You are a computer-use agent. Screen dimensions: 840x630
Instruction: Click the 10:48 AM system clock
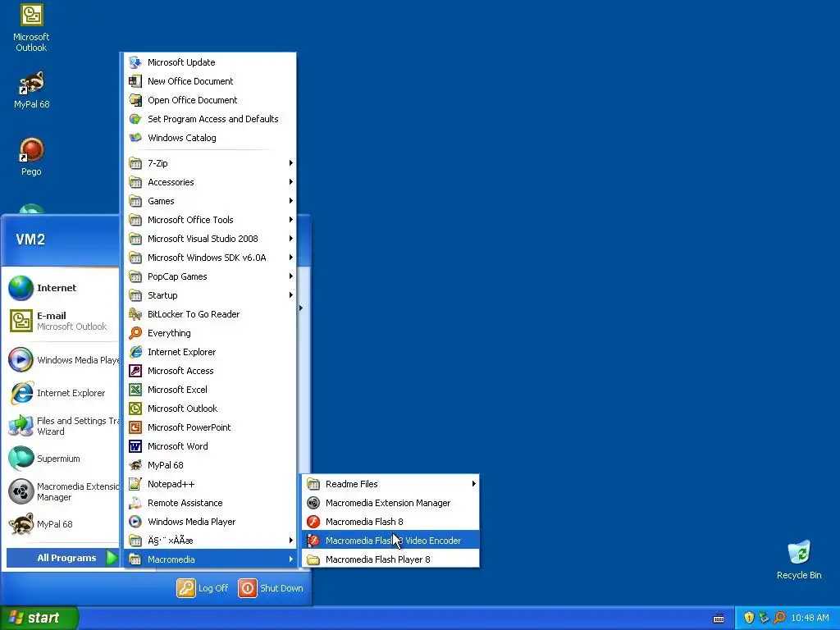[x=810, y=618]
